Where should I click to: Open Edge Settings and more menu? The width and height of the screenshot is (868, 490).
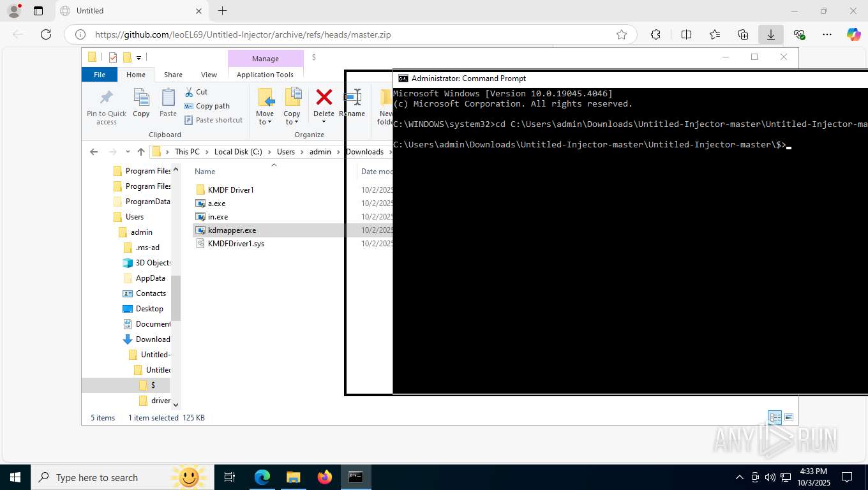pyautogui.click(x=827, y=35)
